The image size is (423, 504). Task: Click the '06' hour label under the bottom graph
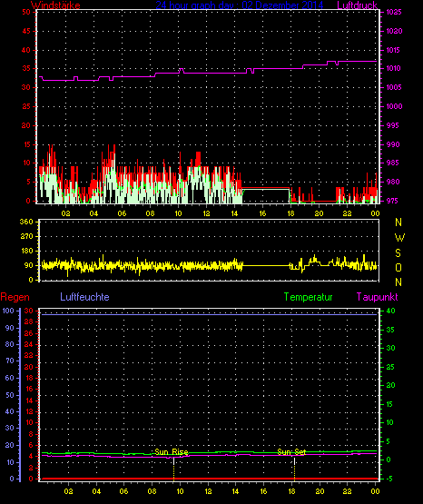(x=123, y=491)
